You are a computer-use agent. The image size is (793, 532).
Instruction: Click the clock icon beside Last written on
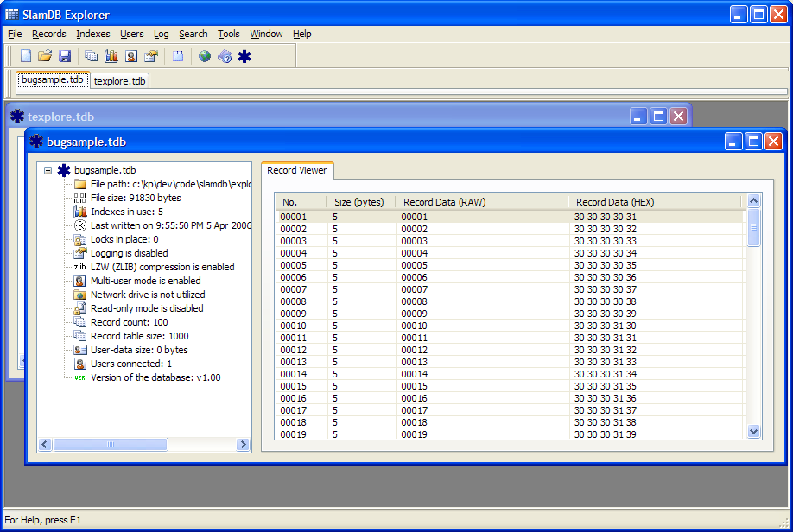click(x=80, y=225)
